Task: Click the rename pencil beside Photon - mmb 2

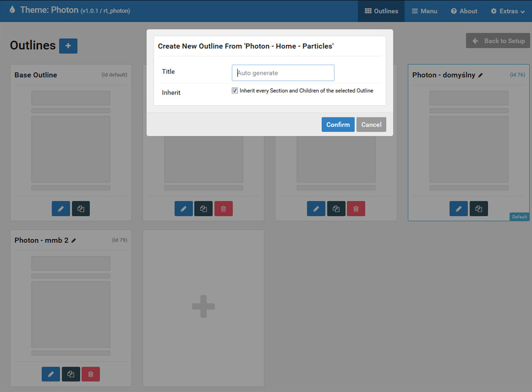Action: pos(74,240)
